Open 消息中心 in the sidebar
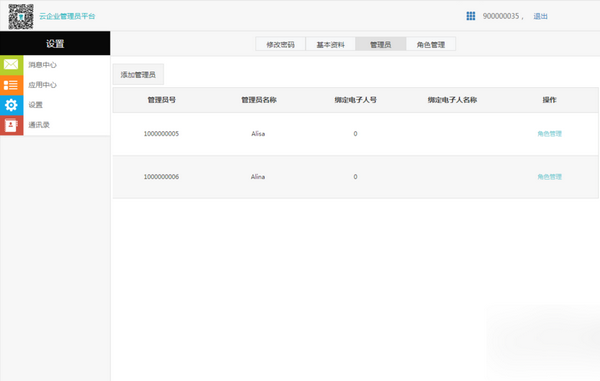The height and width of the screenshot is (381, 600). [x=42, y=65]
